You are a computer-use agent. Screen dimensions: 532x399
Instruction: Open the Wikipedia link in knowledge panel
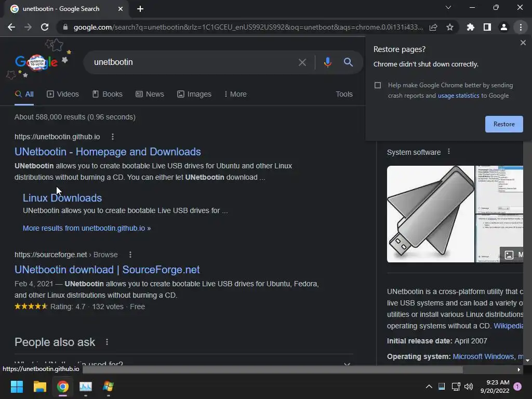point(508,326)
